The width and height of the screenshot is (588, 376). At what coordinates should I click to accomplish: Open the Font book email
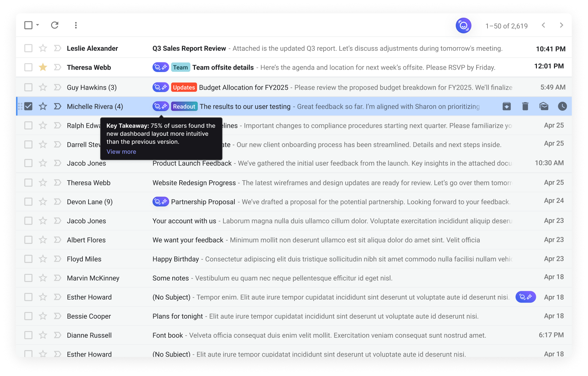click(x=294, y=335)
